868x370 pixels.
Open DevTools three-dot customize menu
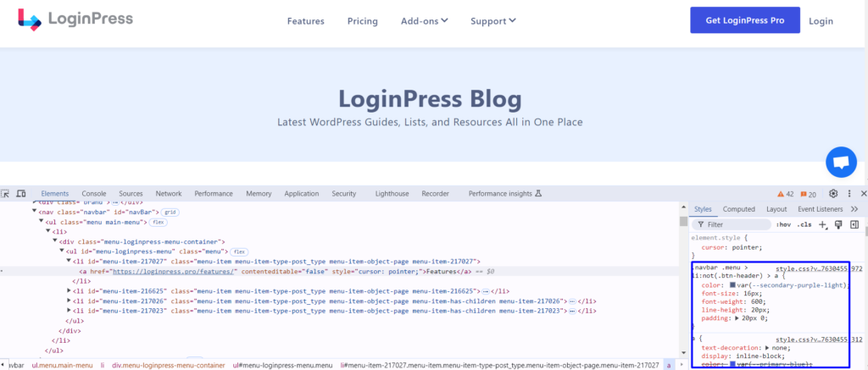[849, 194]
